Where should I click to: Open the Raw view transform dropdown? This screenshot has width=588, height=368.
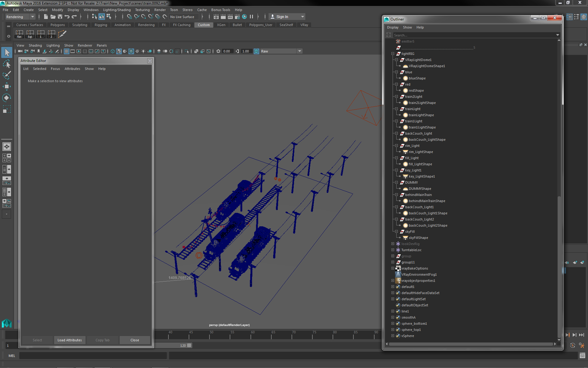tap(281, 51)
